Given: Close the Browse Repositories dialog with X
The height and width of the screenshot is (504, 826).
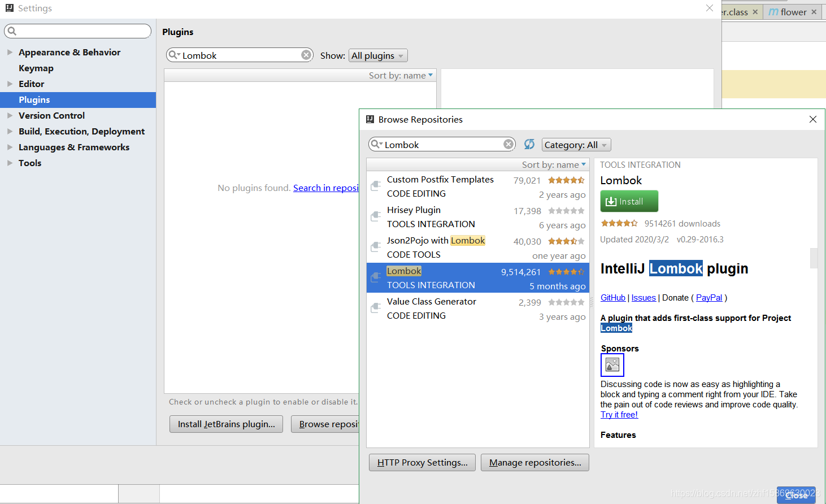Looking at the screenshot, I should pyautogui.click(x=813, y=119).
